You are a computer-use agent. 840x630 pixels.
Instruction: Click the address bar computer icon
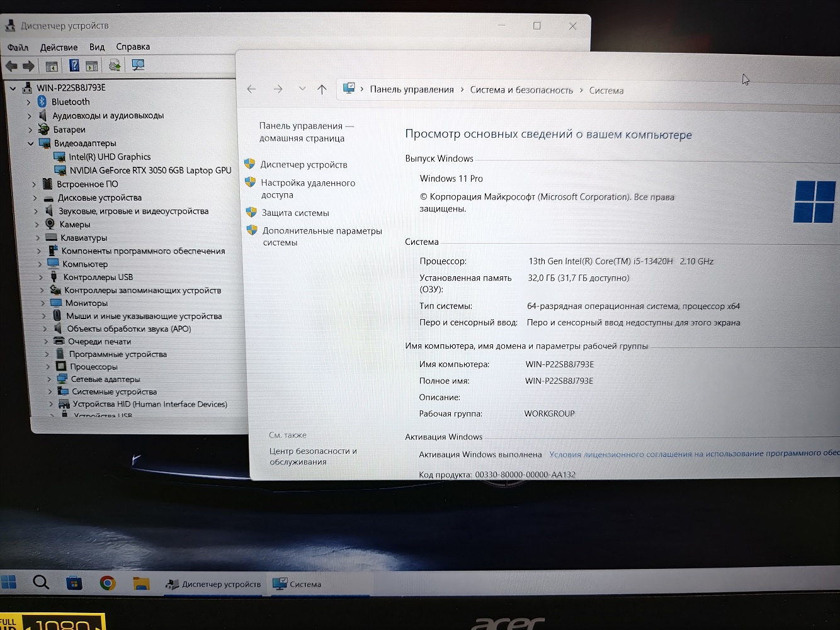349,88
